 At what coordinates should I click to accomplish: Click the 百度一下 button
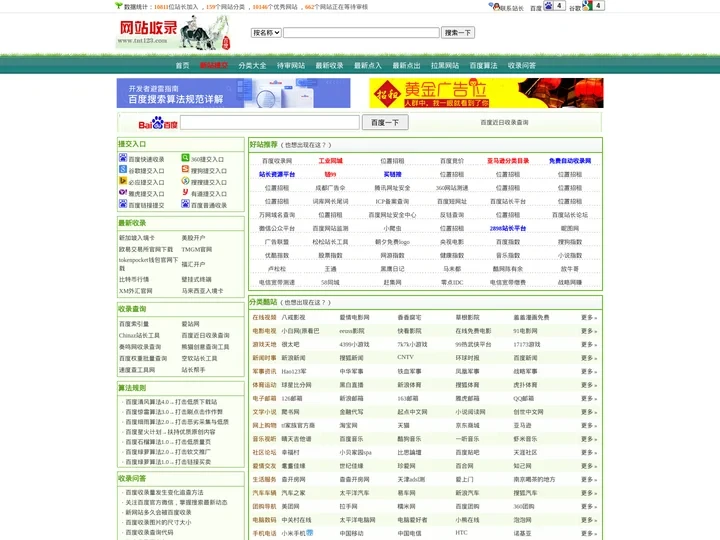click(385, 123)
